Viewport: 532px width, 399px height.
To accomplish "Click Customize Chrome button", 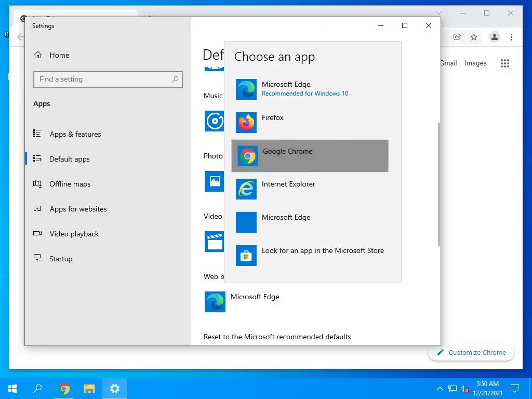I will (471, 353).
